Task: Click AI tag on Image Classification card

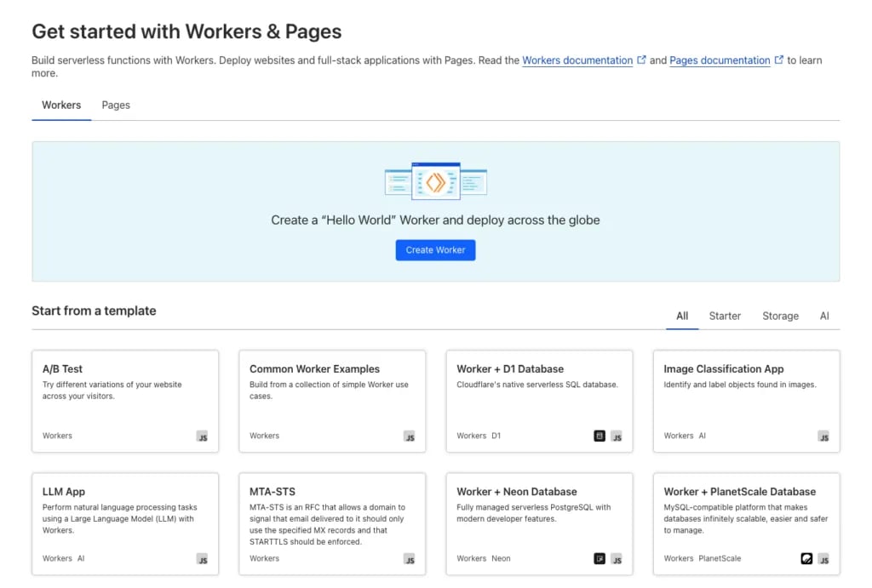Action: 702,436
